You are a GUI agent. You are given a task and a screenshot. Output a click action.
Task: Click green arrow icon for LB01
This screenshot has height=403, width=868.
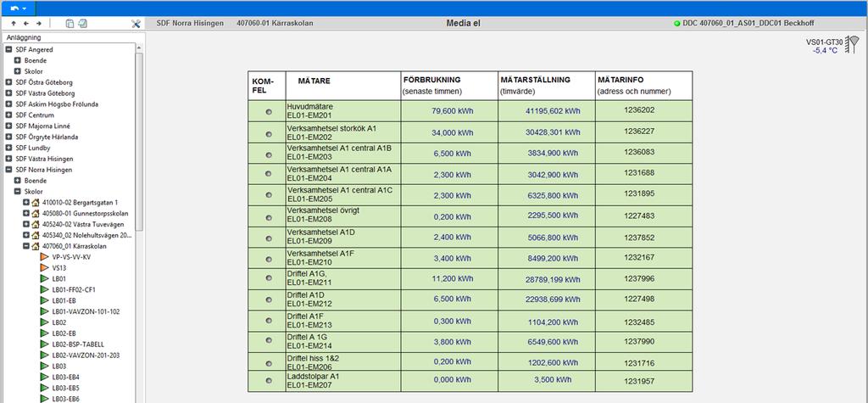(x=44, y=279)
